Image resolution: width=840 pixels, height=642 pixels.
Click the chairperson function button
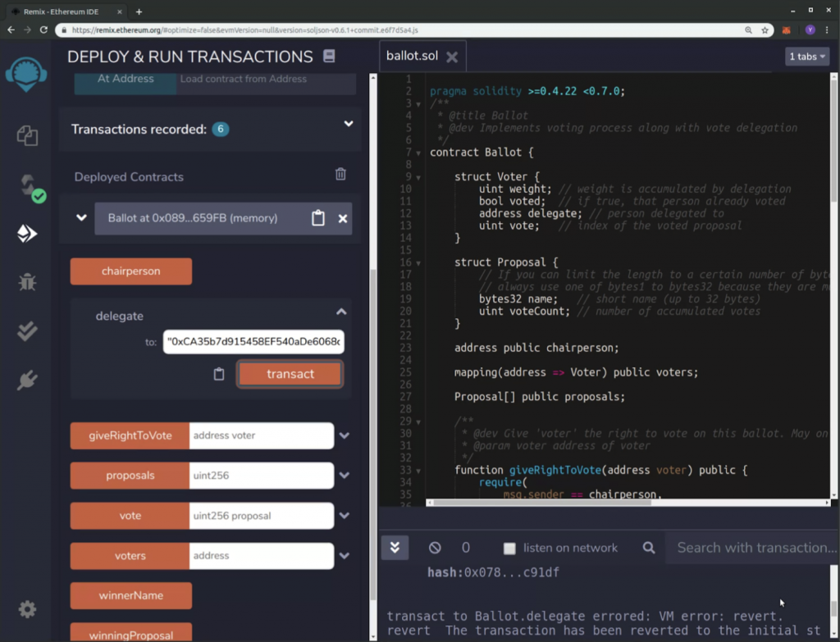[130, 271]
